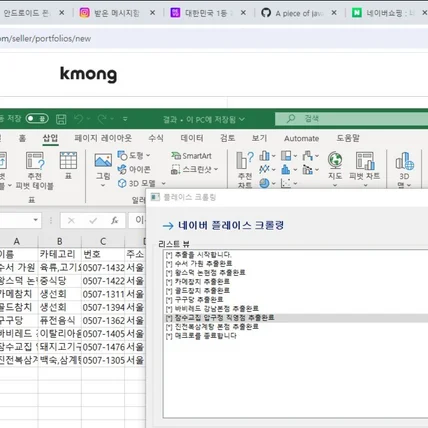
Task: Click the 추천 차트 icon
Action: (245, 160)
